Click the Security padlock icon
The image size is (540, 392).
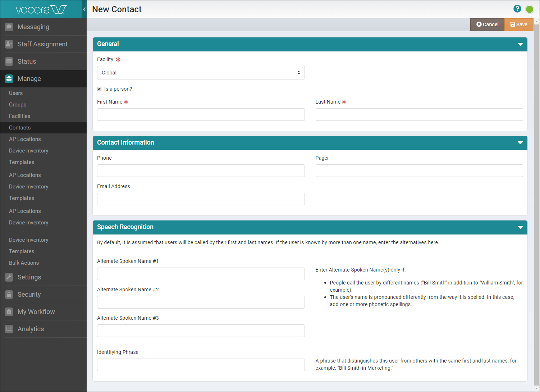coord(9,295)
